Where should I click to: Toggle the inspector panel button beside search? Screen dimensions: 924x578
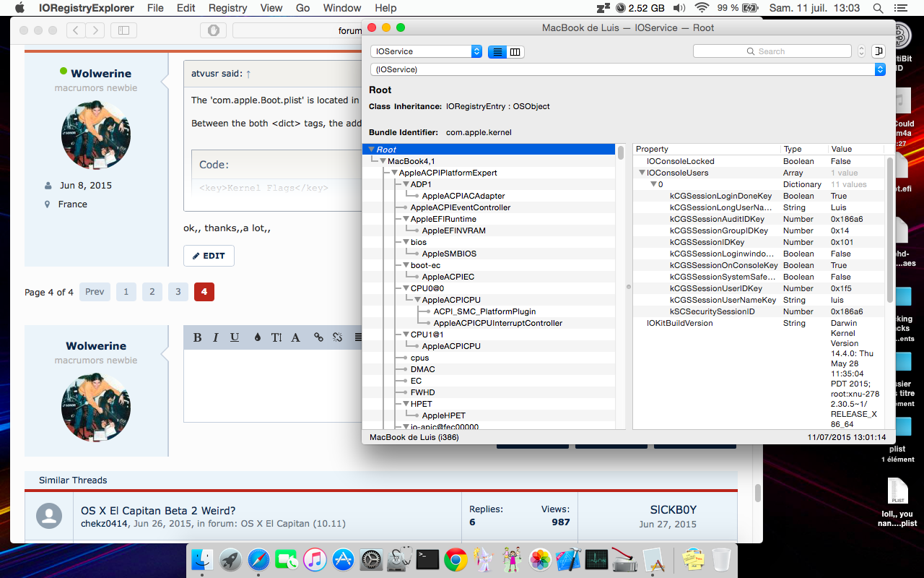pos(879,51)
